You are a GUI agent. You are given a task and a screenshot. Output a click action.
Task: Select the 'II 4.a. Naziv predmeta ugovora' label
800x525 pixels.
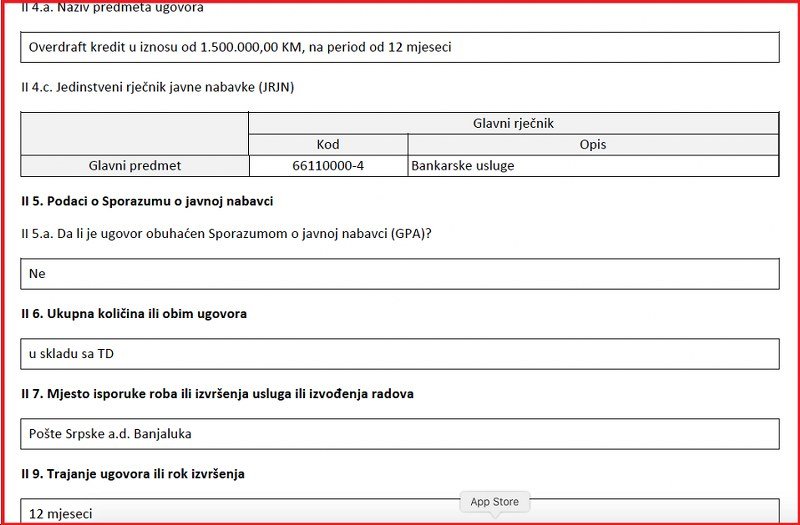112,7
